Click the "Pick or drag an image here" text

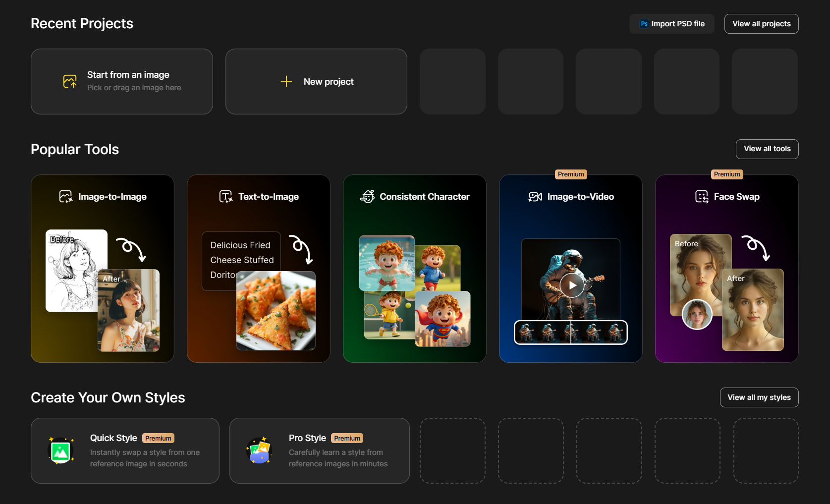point(134,88)
